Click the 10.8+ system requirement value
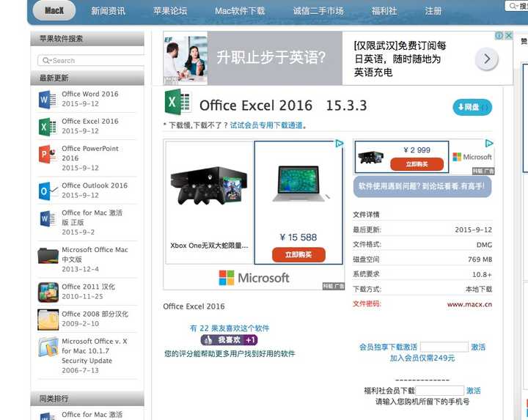The width and height of the screenshot is (528, 420). tap(482, 274)
